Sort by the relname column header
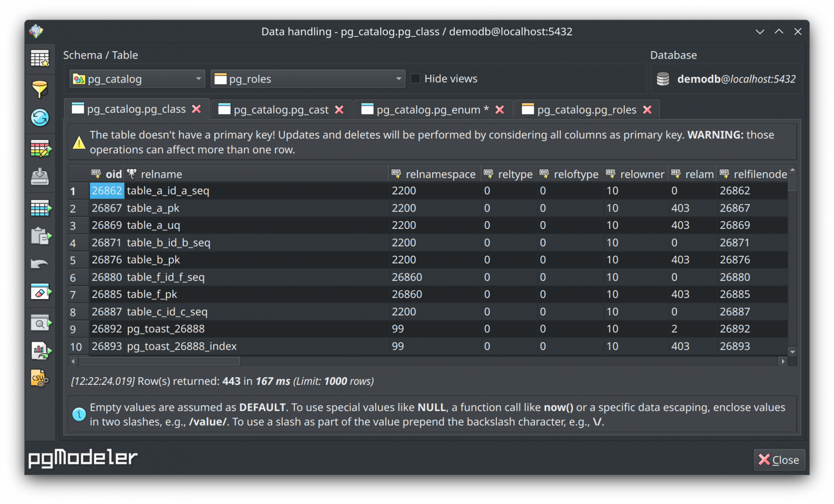The height and width of the screenshot is (504, 834). pos(256,174)
